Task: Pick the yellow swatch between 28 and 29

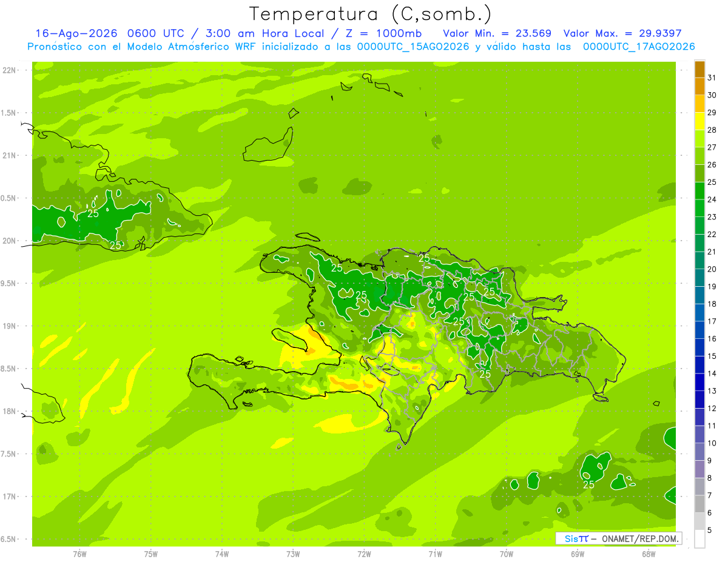Action: (x=699, y=121)
